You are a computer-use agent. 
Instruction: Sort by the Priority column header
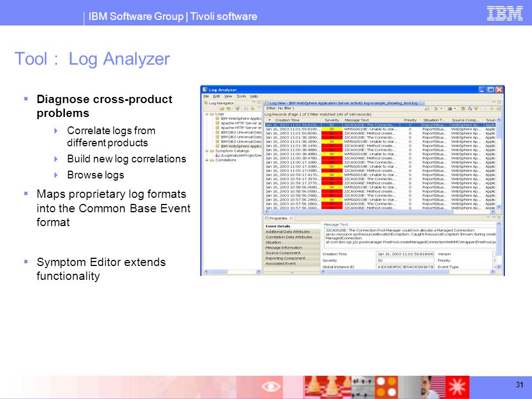tap(410, 120)
